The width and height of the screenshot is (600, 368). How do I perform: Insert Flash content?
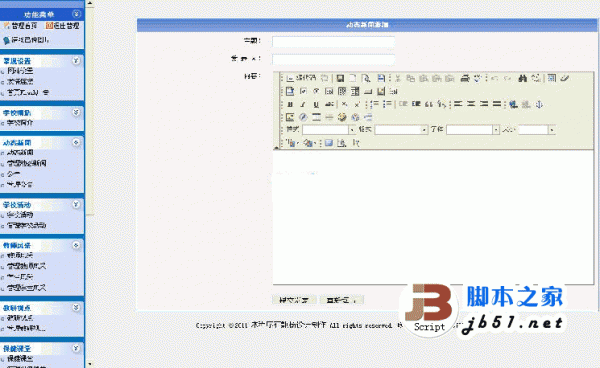pyautogui.click(x=303, y=117)
